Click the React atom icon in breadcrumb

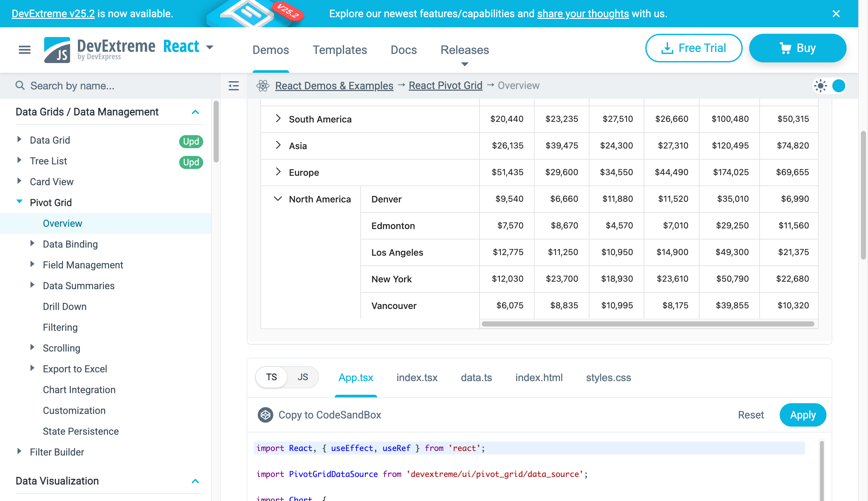263,86
